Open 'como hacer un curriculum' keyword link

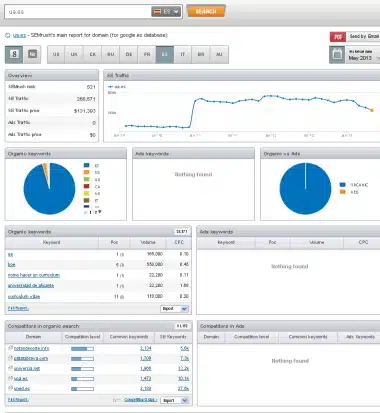(34, 275)
